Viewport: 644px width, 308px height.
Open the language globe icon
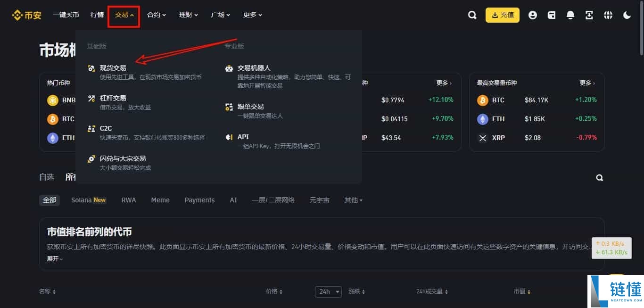pyautogui.click(x=608, y=15)
